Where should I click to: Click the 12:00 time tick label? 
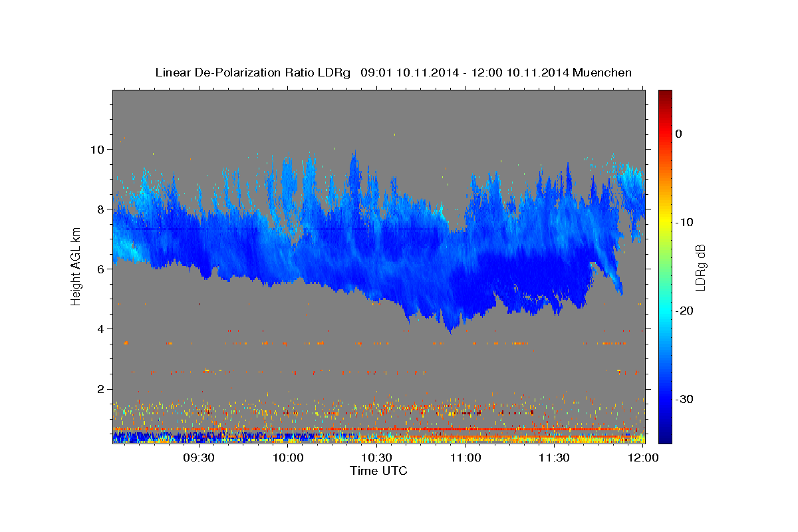tap(643, 458)
